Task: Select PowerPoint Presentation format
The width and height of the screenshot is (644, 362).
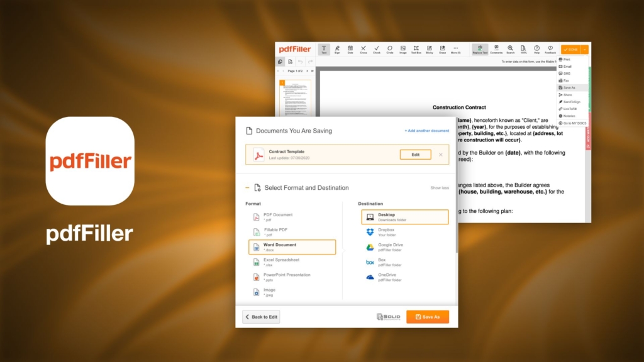Action: (292, 277)
